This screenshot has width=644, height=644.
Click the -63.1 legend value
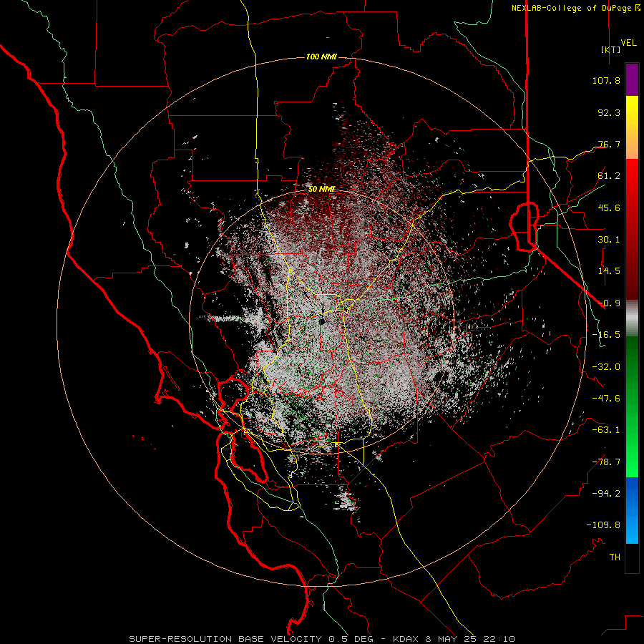point(606,430)
